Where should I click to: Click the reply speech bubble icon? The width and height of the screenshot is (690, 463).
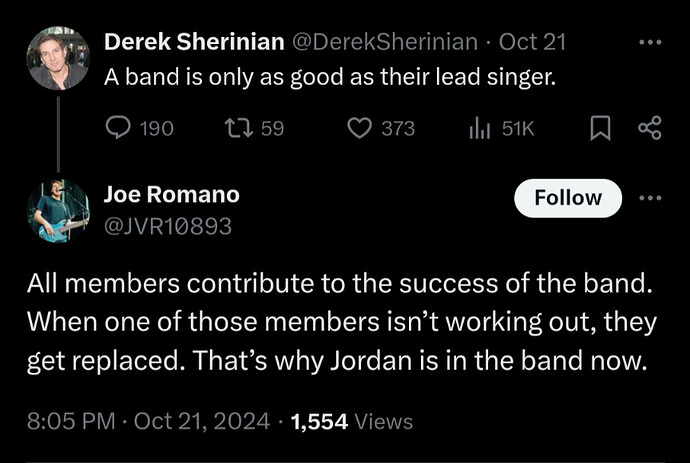(118, 128)
